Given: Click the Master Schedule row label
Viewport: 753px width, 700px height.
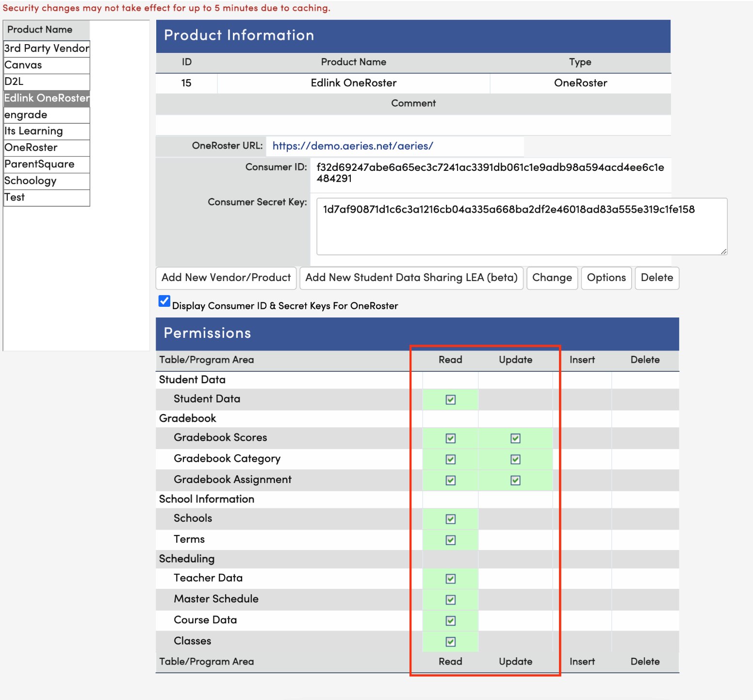Looking at the screenshot, I should tap(216, 599).
